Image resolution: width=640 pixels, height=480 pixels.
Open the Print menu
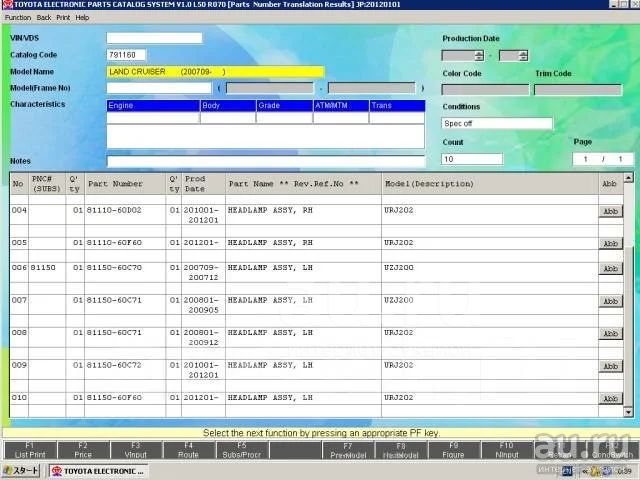(63, 18)
